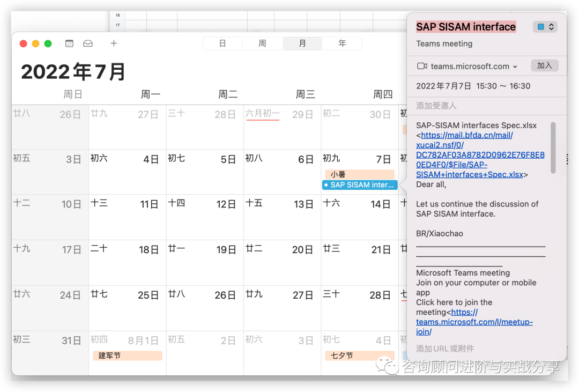
Task: Click the notes scrollbar in event popover
Action: [553, 148]
